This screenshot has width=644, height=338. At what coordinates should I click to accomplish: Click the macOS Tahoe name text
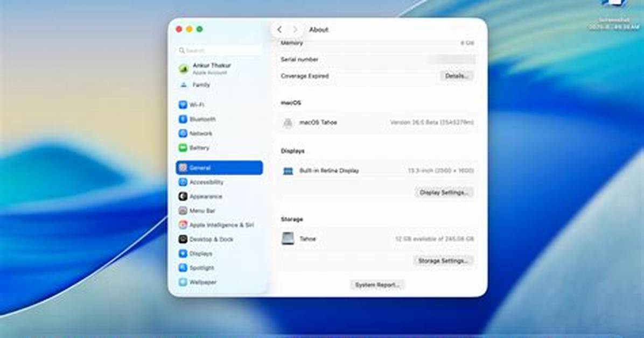point(318,122)
